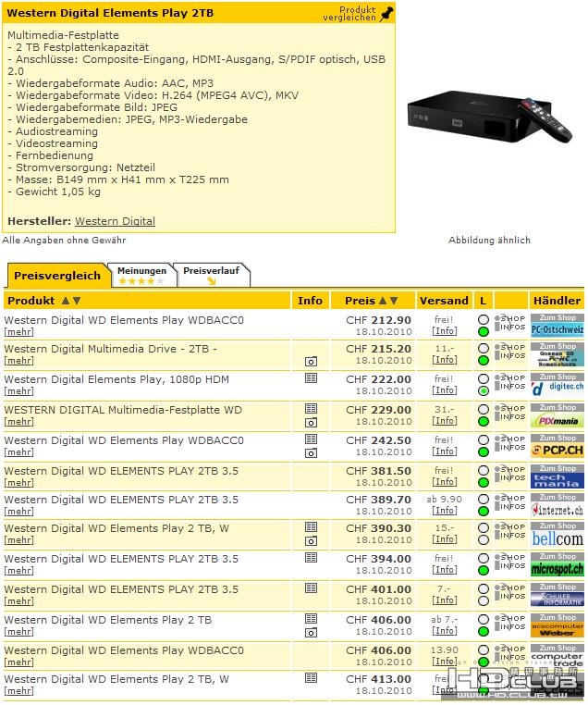This screenshot has width=588, height=705.
Task: Click Zum Shop above Schuler Informatik logo
Action: point(557,587)
